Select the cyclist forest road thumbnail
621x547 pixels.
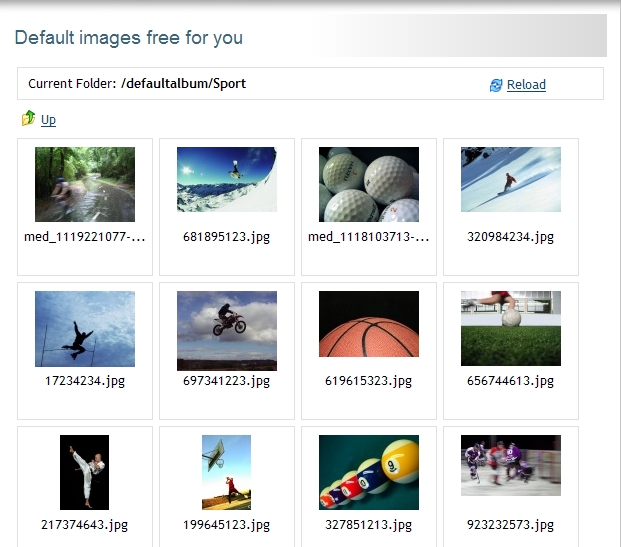[x=85, y=184]
